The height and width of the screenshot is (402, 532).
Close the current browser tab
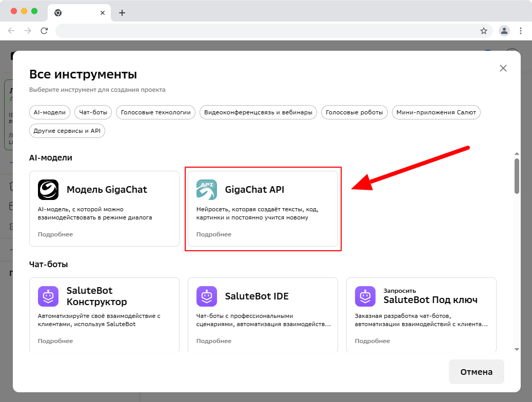pos(103,13)
